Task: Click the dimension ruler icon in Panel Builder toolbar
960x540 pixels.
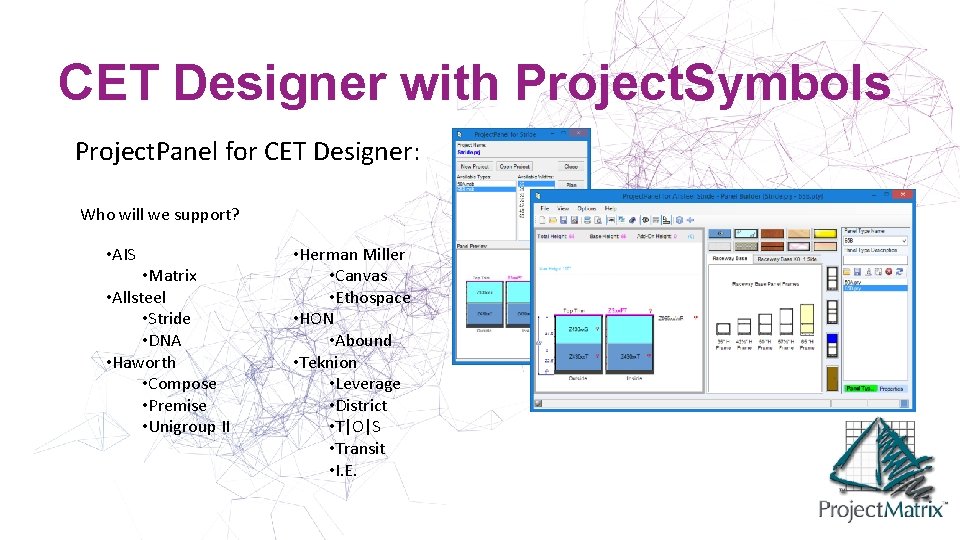Action: (666, 220)
